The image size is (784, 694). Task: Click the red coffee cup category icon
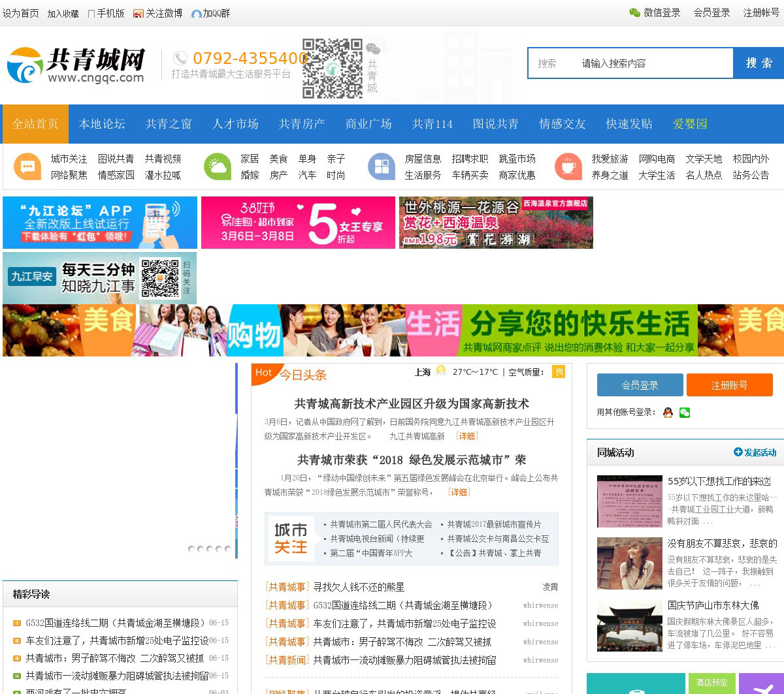568,166
